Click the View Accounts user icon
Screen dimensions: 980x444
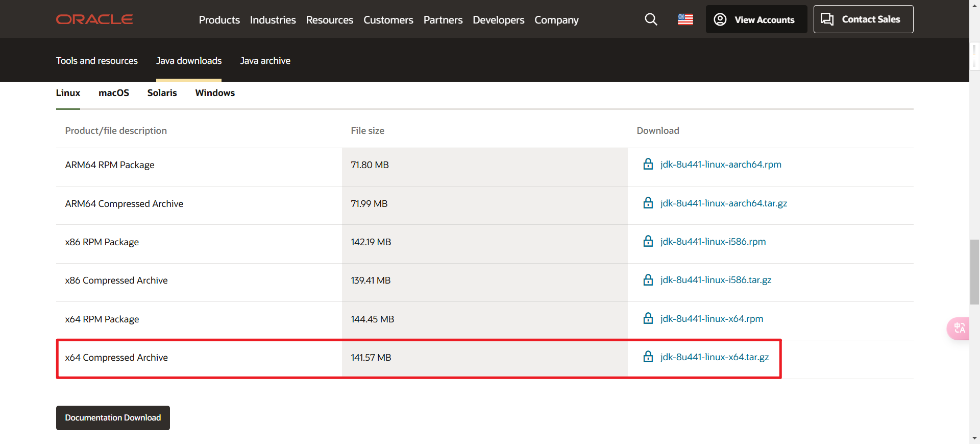pos(720,19)
